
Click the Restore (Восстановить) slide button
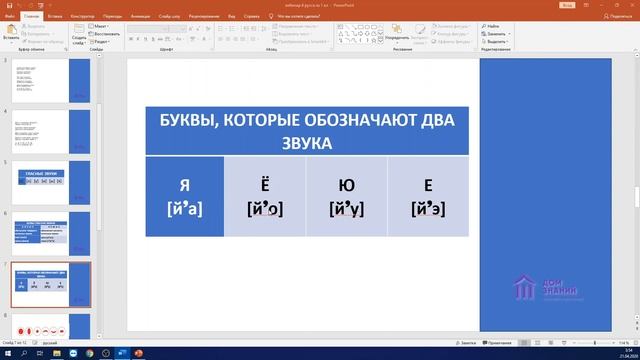pos(104,34)
